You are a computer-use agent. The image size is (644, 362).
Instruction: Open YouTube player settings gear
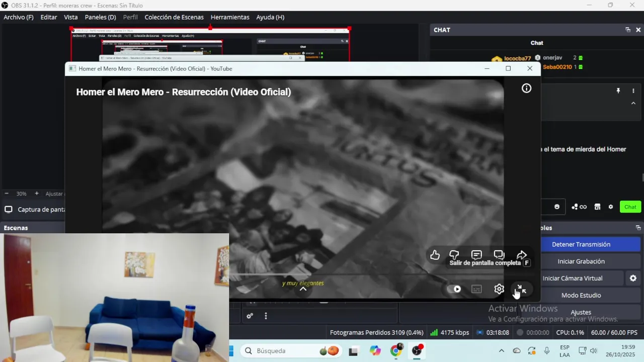coord(499,289)
